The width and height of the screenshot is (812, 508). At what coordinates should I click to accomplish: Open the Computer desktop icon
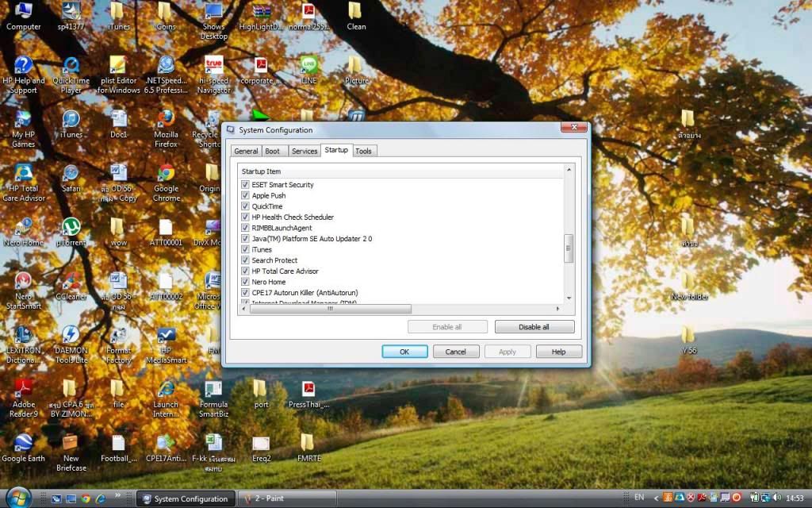(x=23, y=16)
